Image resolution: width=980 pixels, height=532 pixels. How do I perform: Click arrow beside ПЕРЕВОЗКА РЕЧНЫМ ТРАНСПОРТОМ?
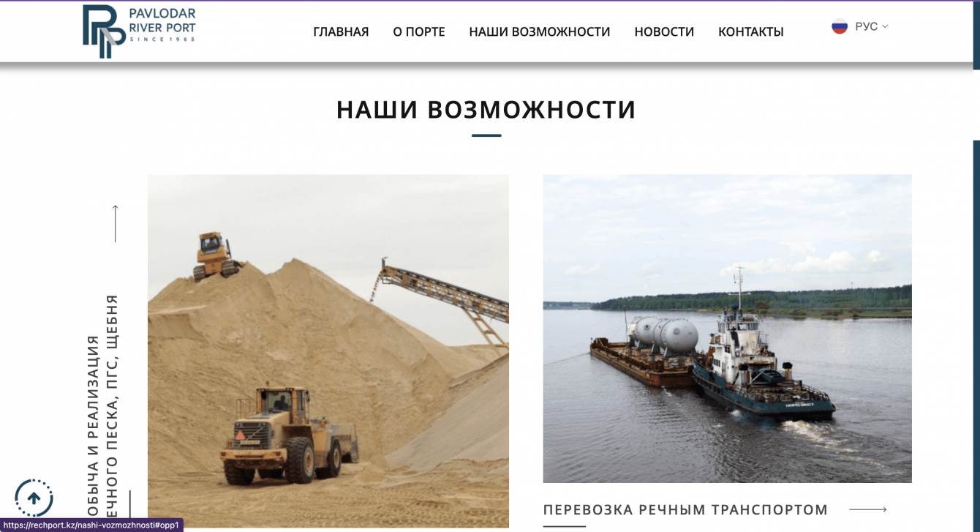pos(868,509)
